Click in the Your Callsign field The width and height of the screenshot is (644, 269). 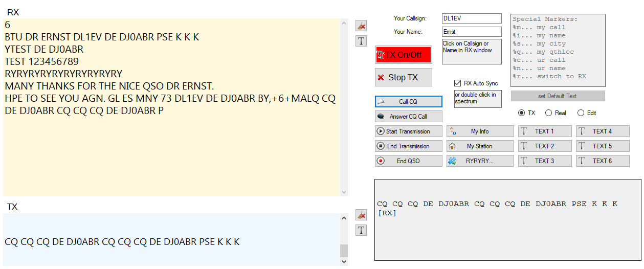click(x=472, y=18)
